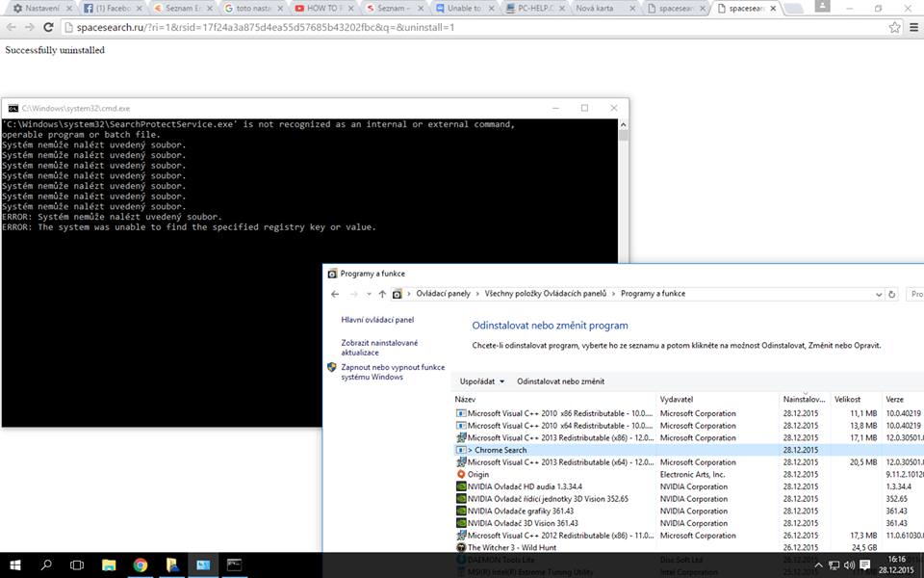Click the Chrome address bar URL

266,27
